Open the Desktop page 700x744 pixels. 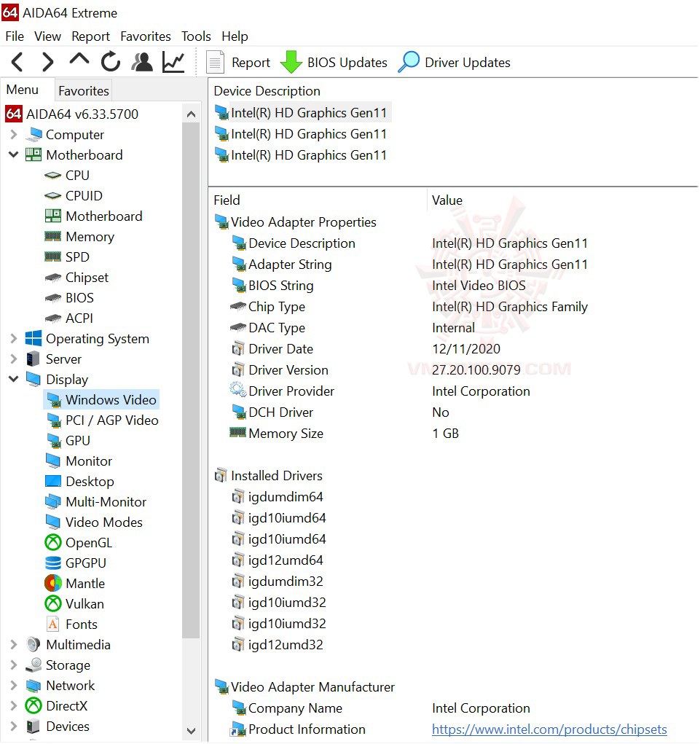pos(79,482)
